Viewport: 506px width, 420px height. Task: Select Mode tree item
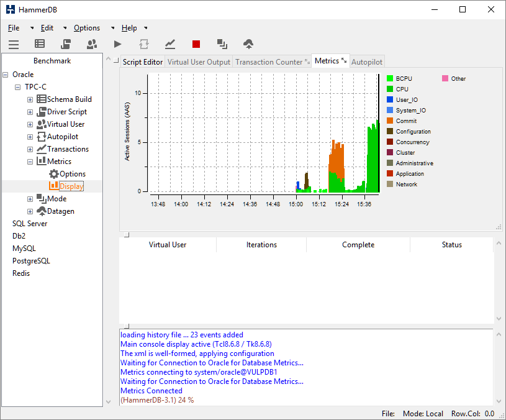pos(56,199)
